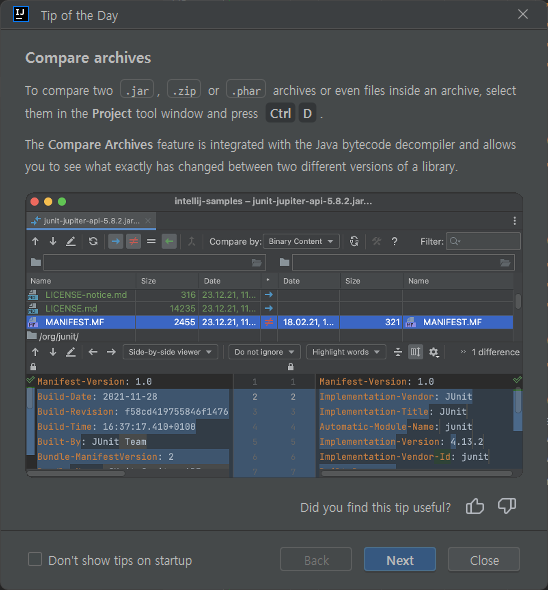Open the Do not ignore dropdown

click(264, 352)
